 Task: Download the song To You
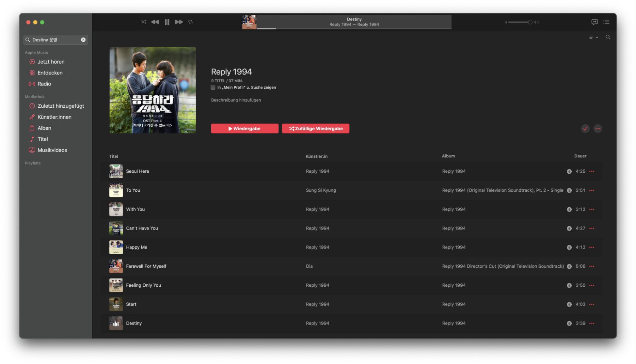coord(569,190)
